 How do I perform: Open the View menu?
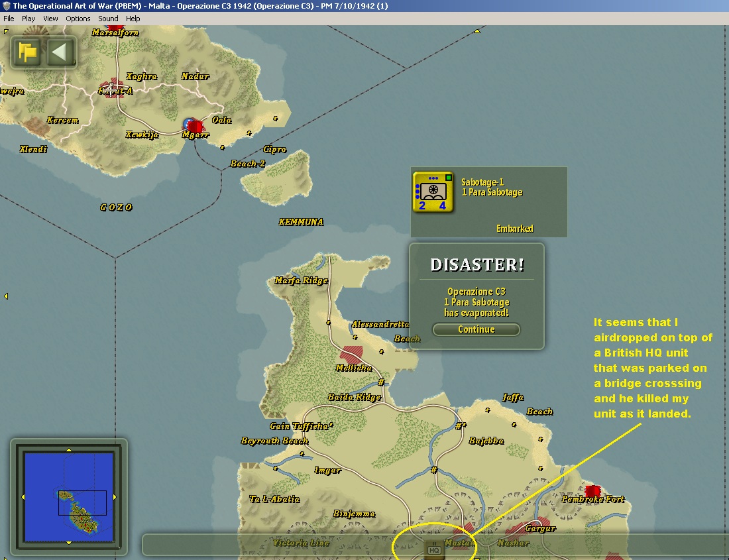coord(50,19)
